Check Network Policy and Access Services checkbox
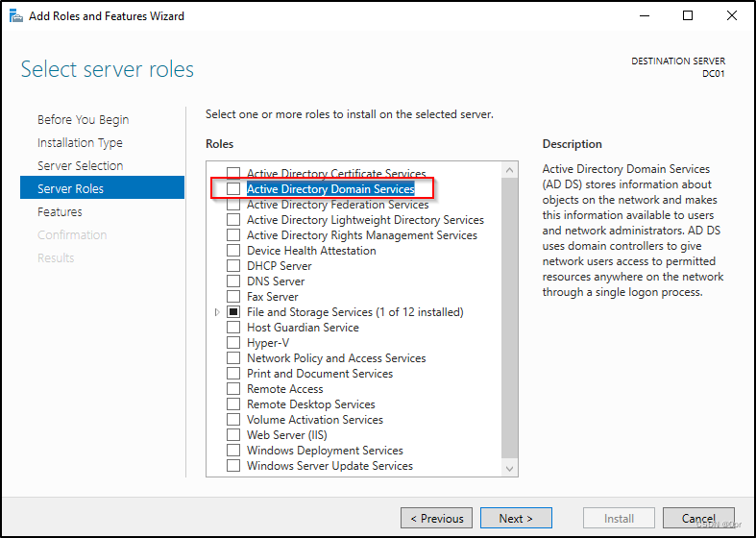Image resolution: width=756 pixels, height=538 pixels. pyautogui.click(x=233, y=358)
